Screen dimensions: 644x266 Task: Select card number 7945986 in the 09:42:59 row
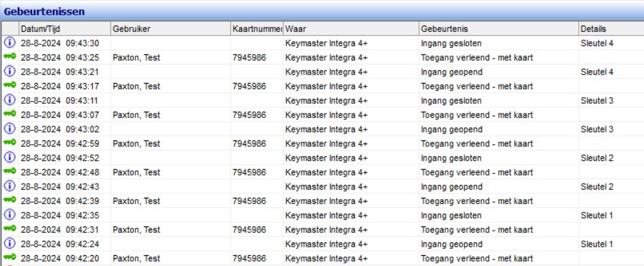coord(249,144)
